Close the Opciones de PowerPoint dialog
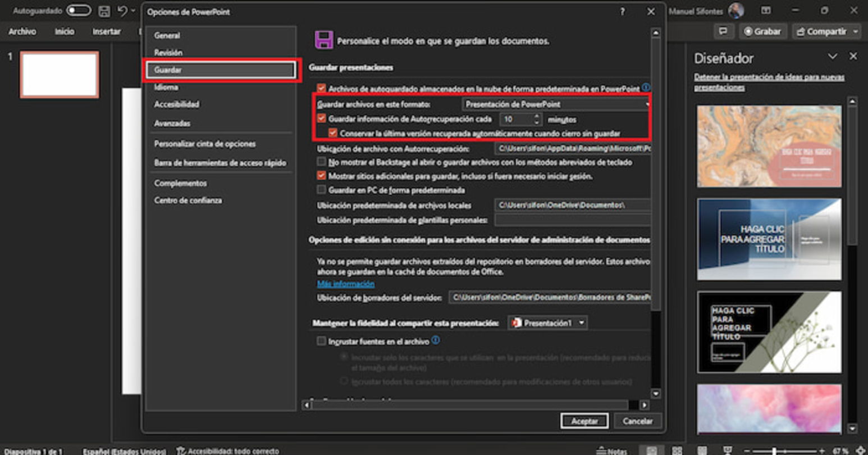The height and width of the screenshot is (455, 868). pyautogui.click(x=651, y=12)
